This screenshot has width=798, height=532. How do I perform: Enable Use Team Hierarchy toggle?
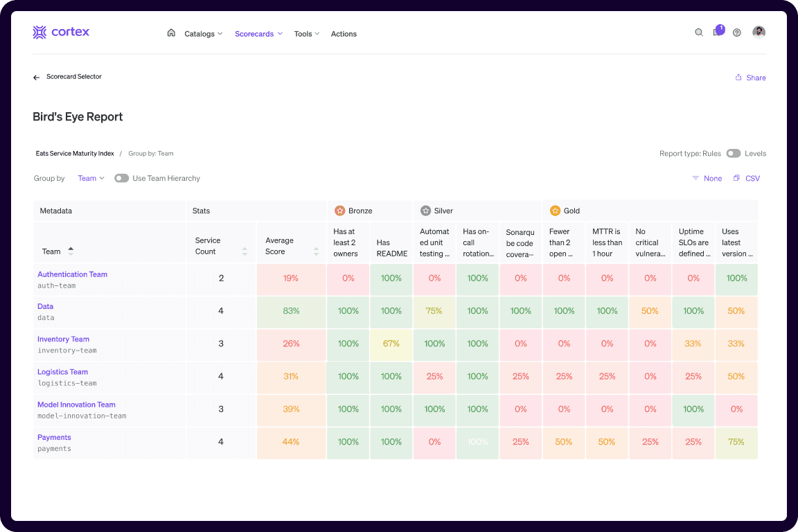[122, 178]
